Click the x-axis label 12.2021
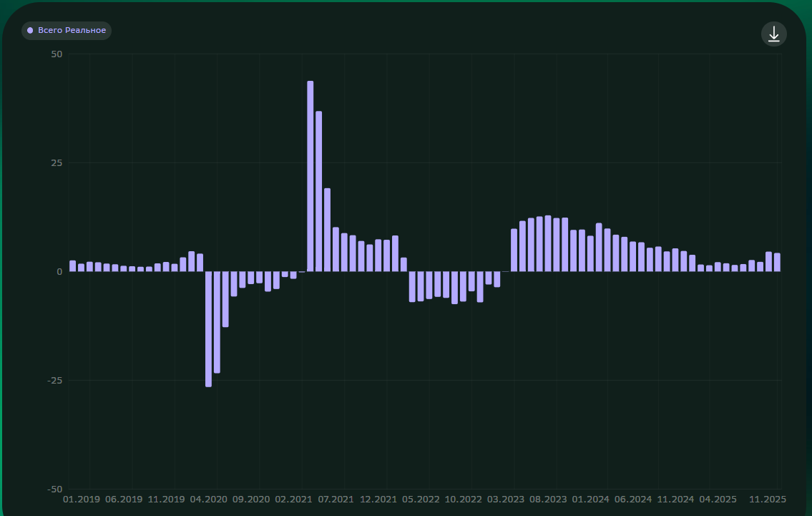 pos(378,500)
